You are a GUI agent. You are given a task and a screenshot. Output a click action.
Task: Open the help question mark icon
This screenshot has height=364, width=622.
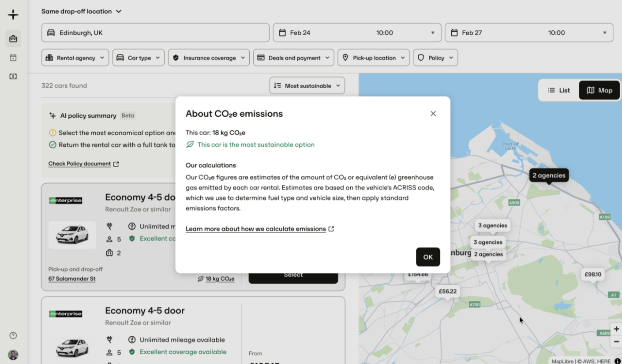coord(13,335)
